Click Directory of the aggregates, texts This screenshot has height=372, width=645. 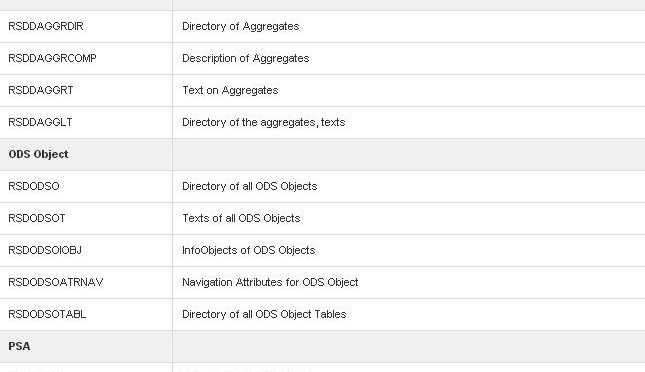click(264, 123)
